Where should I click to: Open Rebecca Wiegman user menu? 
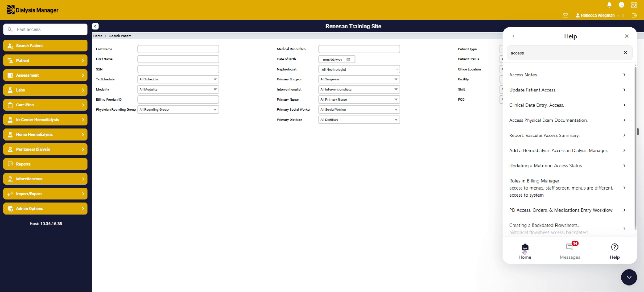(x=597, y=16)
